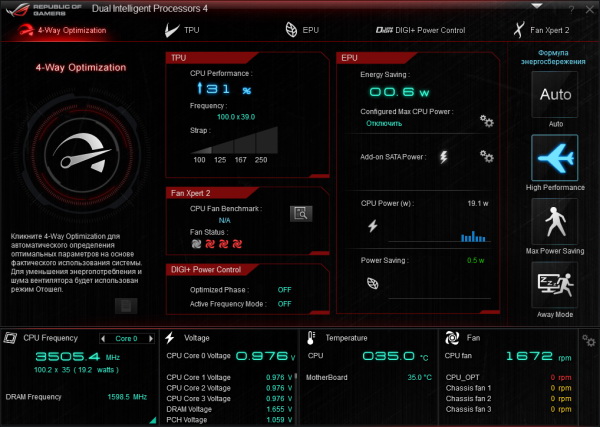Viewport: 600px width, 427px height.
Task: Click the DRAM Voltage 1.655 V row
Action: coord(229,409)
